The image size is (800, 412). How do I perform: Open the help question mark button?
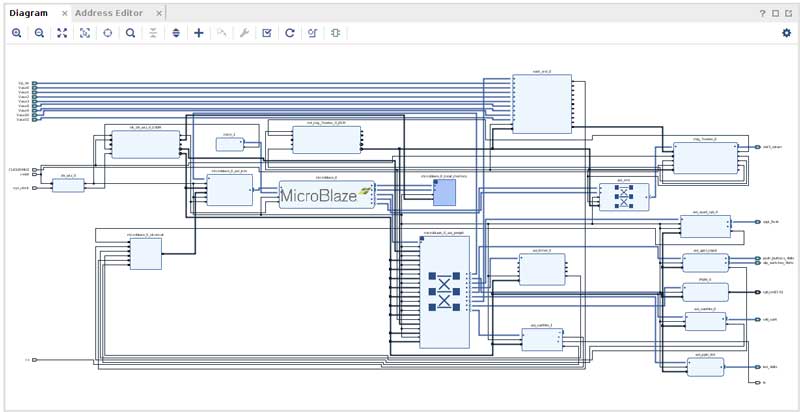pyautogui.click(x=763, y=13)
